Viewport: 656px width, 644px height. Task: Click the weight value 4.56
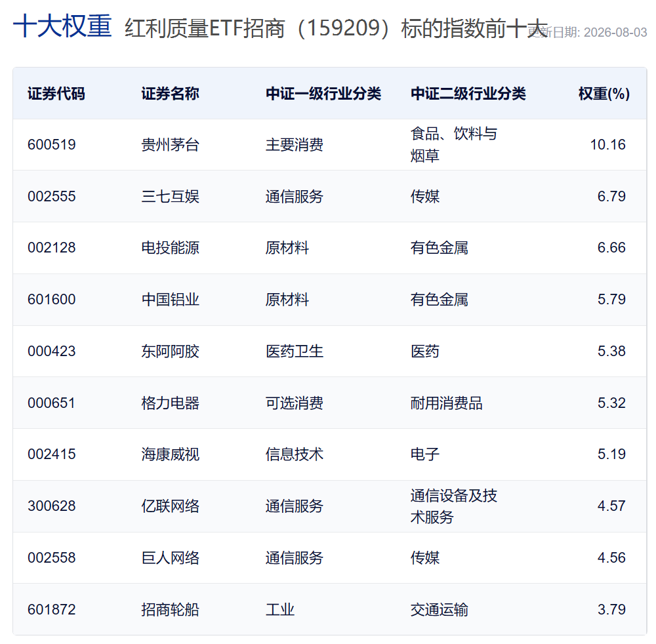coord(611,558)
